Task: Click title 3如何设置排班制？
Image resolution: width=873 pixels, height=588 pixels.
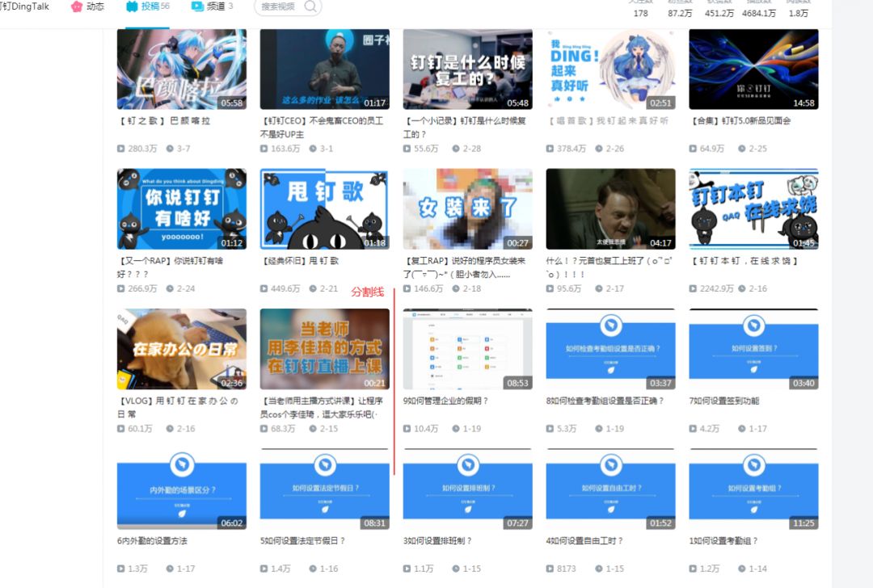Action: (x=437, y=540)
